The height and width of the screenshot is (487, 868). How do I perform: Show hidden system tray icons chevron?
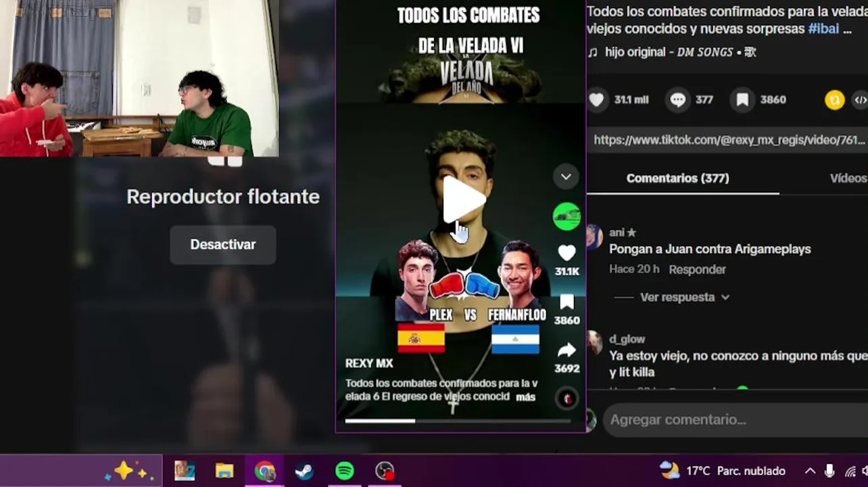pyautogui.click(x=810, y=471)
